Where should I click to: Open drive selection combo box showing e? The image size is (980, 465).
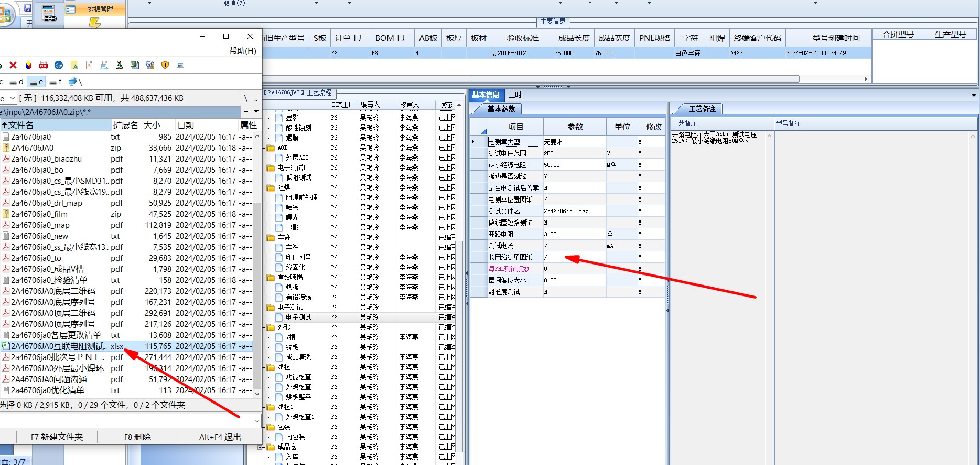pyautogui.click(x=8, y=98)
